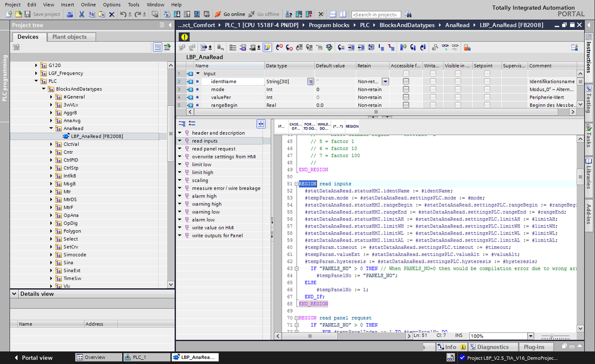Collapse the read inputs region at line 51
Screen dimensions: 595x364
(x=296, y=184)
